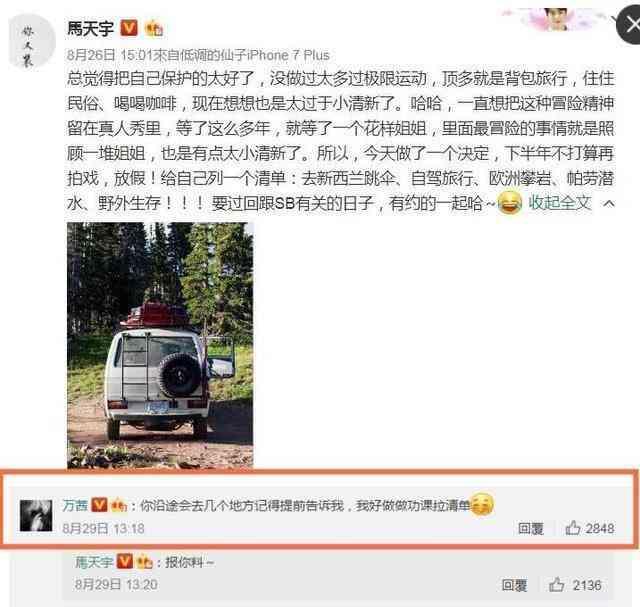
Task: Click the laughing emoji in post text
Action: click(x=509, y=202)
